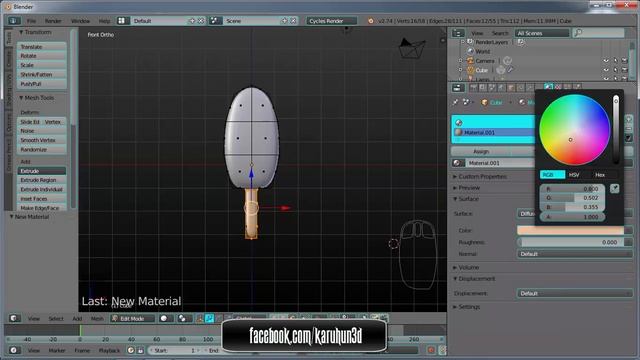This screenshot has height=360, width=640.
Task: Open the All Scenes display dropdown
Action: tap(542, 33)
